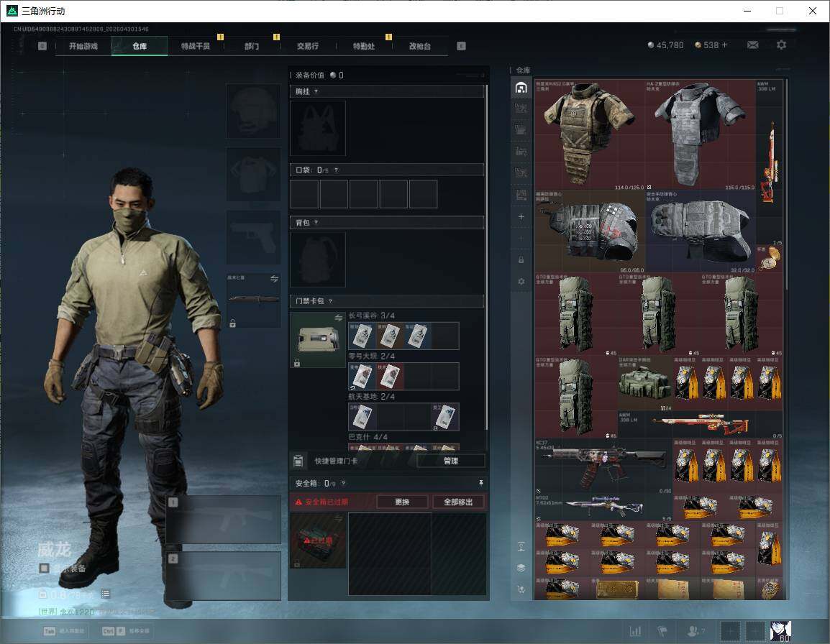Click the keycard case swap icon
The image size is (830, 644).
pyautogui.click(x=338, y=318)
